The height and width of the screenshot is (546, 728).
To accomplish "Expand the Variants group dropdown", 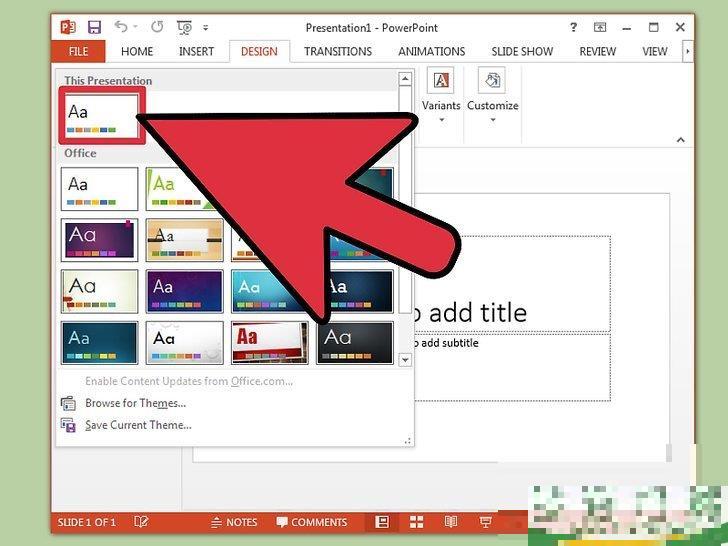I will 441,120.
